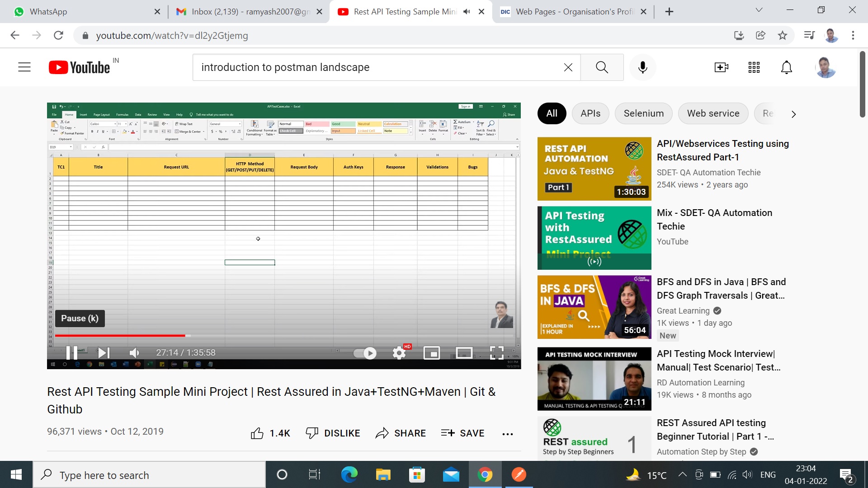Open the notifications bell
868x488 pixels.
pyautogui.click(x=787, y=67)
